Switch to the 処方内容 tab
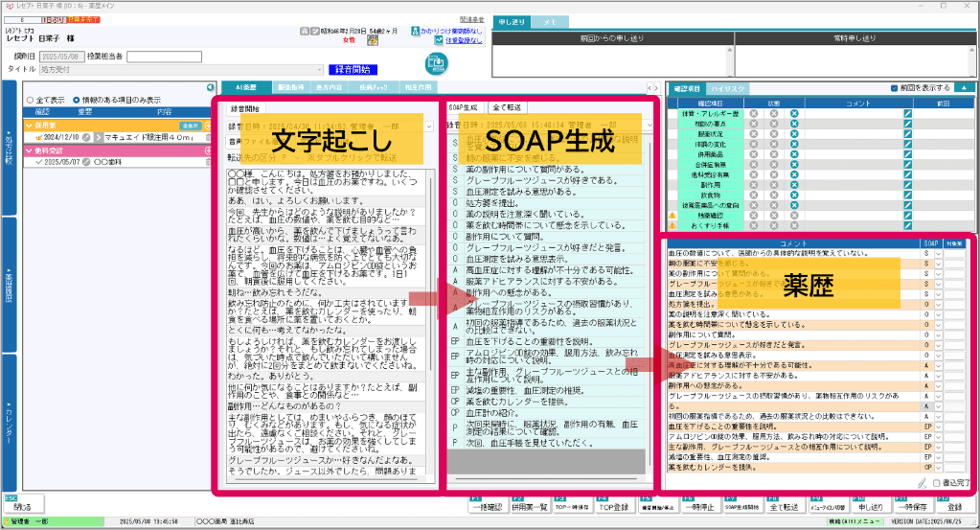980x530 pixels. (x=329, y=87)
